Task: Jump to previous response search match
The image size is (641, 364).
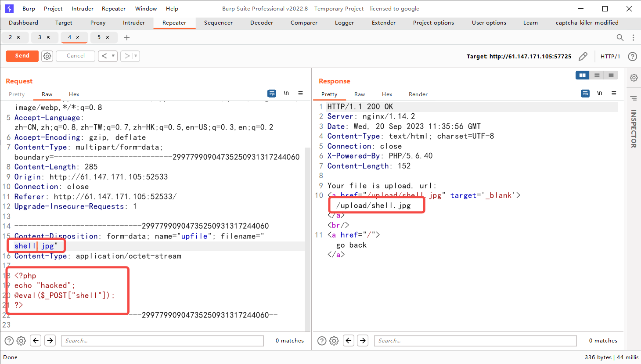Action: [x=349, y=340]
